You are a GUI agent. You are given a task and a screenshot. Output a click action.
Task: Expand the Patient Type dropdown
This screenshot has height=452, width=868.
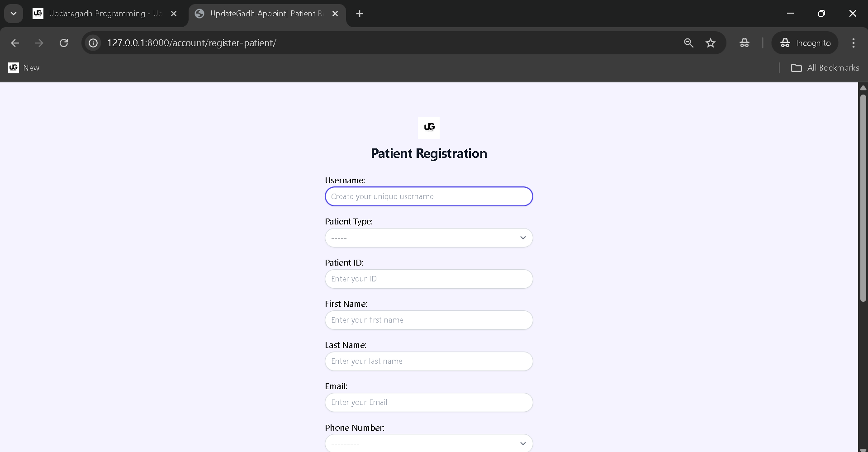[429, 238]
